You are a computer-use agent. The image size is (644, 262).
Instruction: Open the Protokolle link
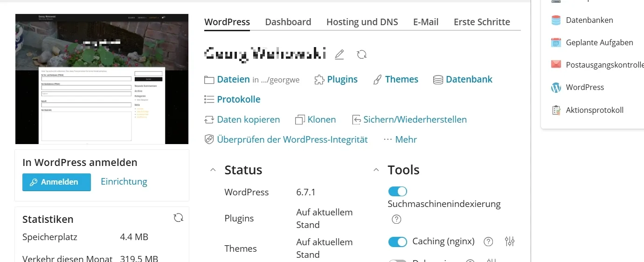[x=239, y=99]
